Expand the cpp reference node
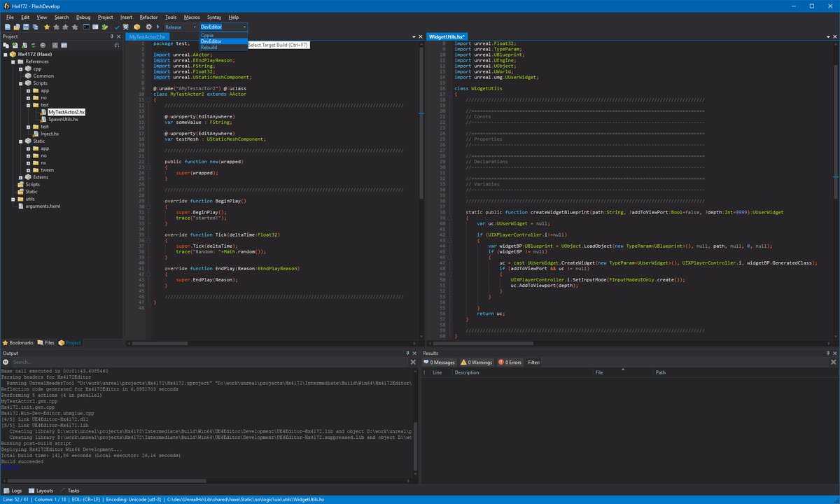Image resolution: width=840 pixels, height=504 pixels. pyautogui.click(x=20, y=69)
